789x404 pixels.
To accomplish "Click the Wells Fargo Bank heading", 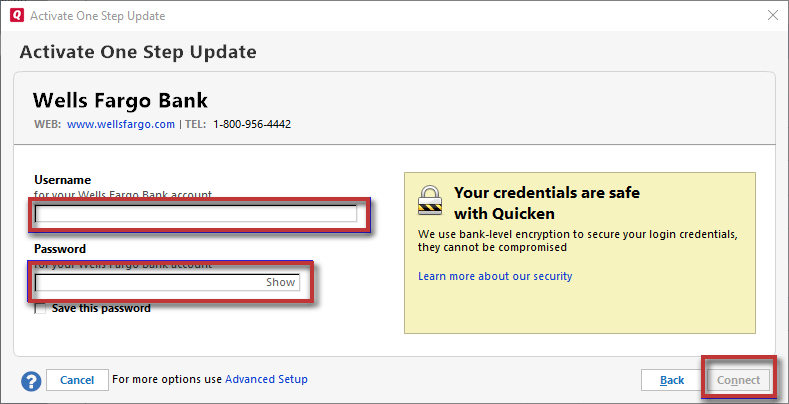I will pos(120,101).
